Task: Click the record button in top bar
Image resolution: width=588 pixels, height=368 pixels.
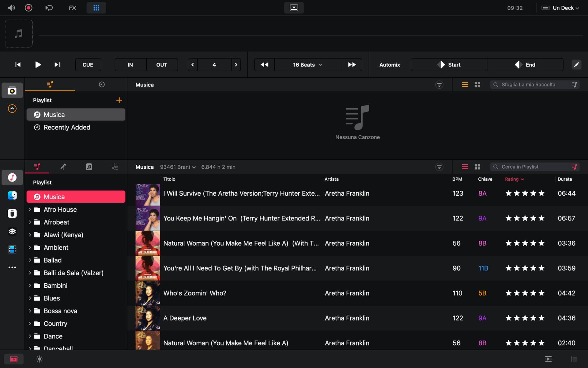Action: click(28, 8)
